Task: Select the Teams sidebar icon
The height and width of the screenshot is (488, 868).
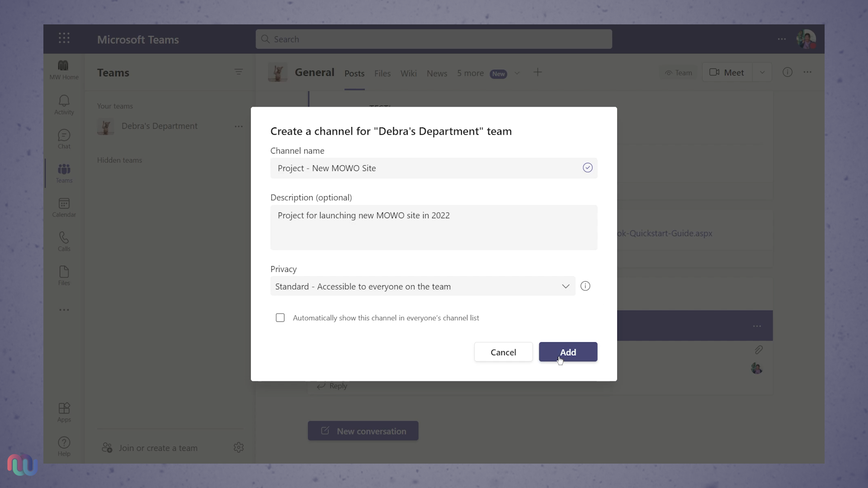Action: click(x=64, y=174)
